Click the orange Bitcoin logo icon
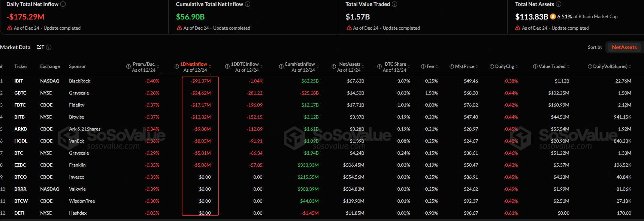Screen dimensions: 644x221 (x=553, y=17)
